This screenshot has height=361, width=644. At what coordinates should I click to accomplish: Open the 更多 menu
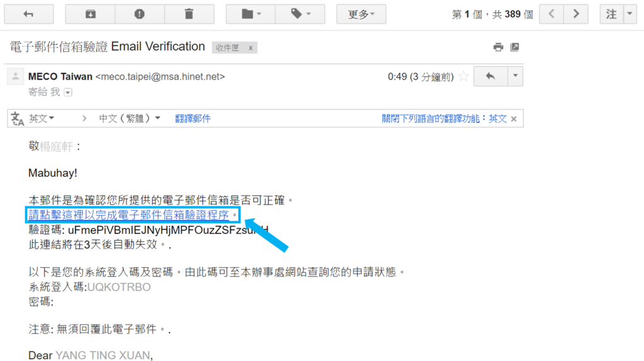tap(361, 14)
